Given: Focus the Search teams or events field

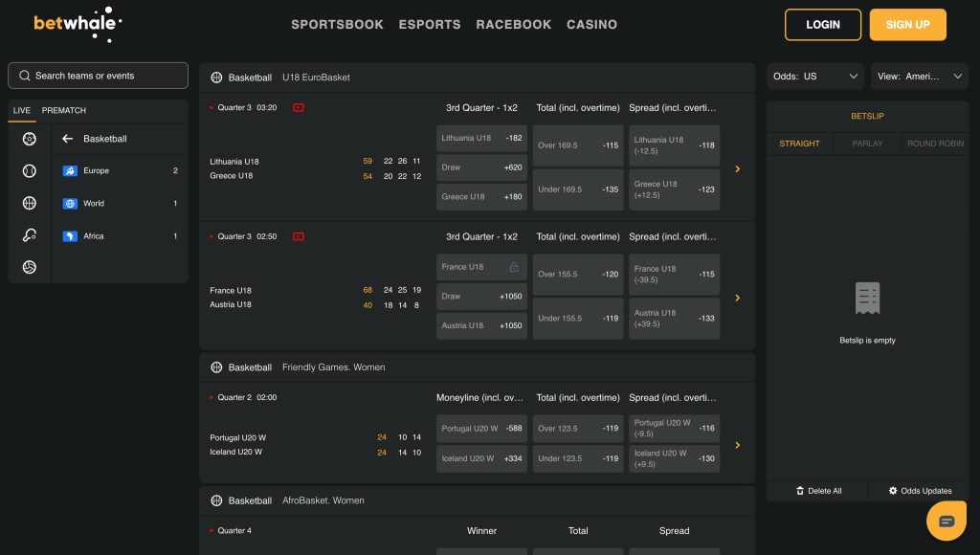Looking at the screenshot, I should point(99,76).
